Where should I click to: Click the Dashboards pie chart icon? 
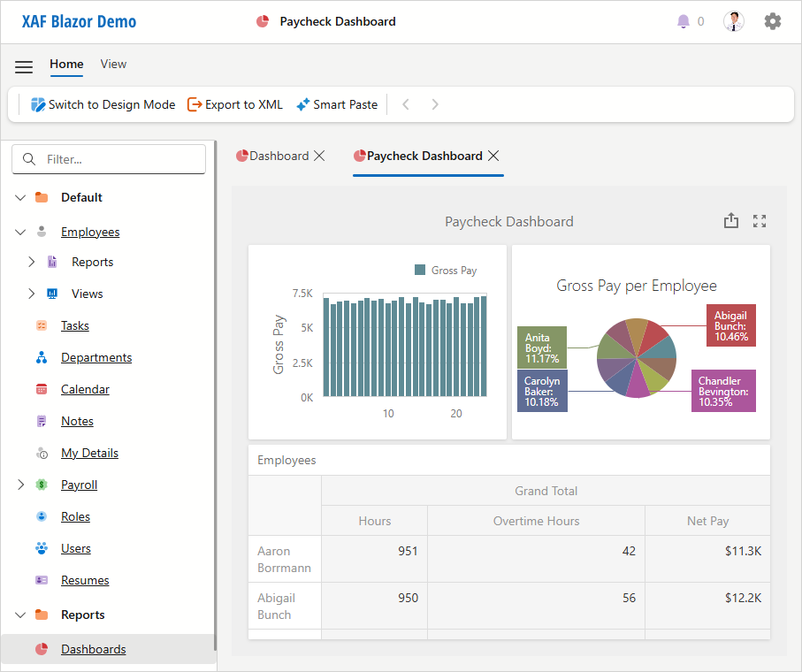click(42, 649)
